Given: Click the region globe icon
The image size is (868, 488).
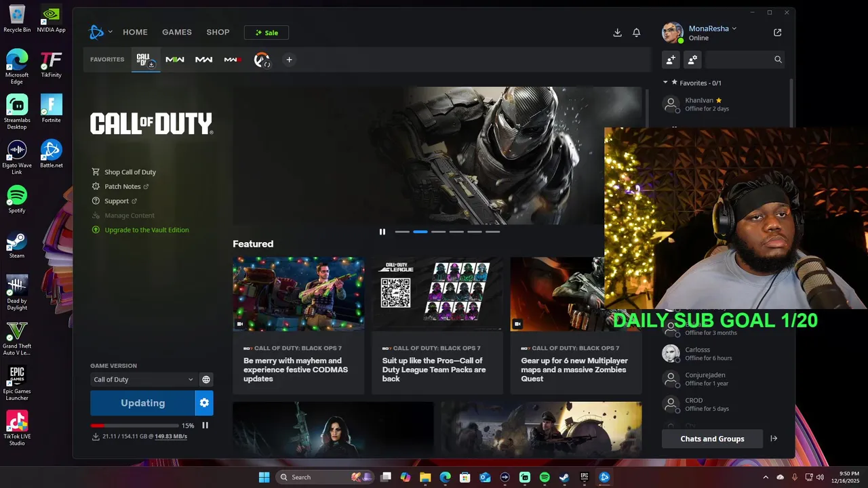Looking at the screenshot, I should click(x=206, y=380).
